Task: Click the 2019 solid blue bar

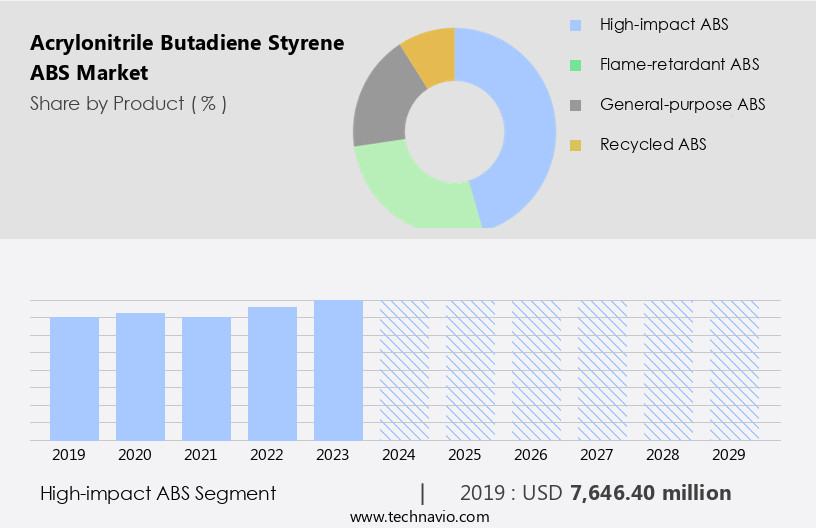Action: pos(75,378)
